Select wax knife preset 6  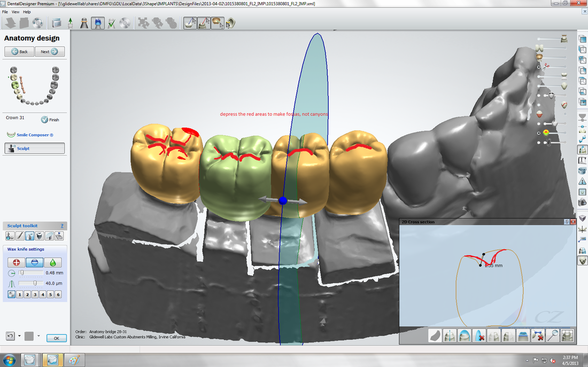58,294
